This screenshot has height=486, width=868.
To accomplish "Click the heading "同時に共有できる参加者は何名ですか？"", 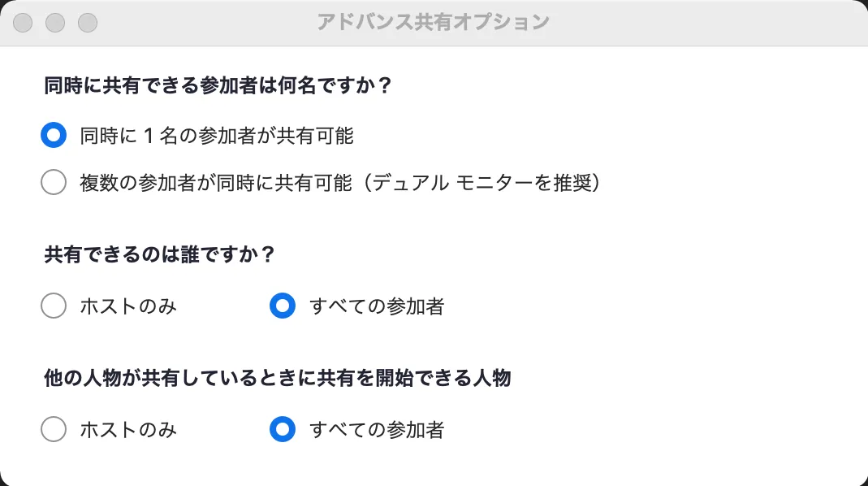I will tap(218, 86).
